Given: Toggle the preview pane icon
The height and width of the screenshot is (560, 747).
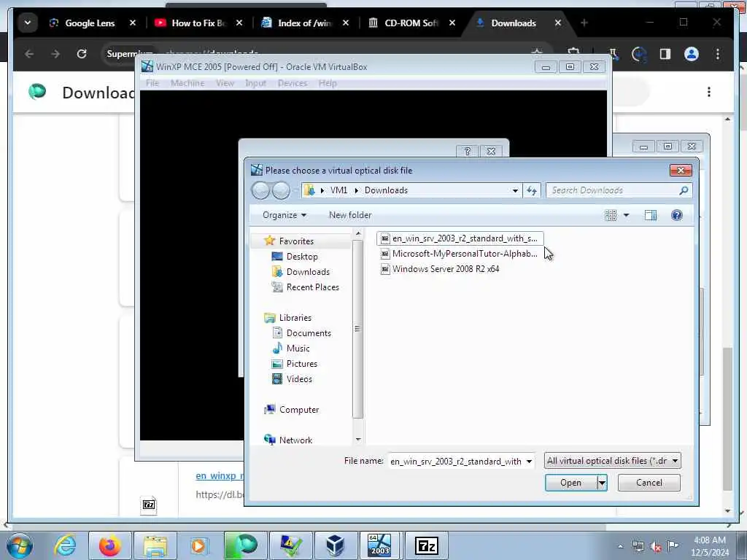Looking at the screenshot, I should [650, 215].
